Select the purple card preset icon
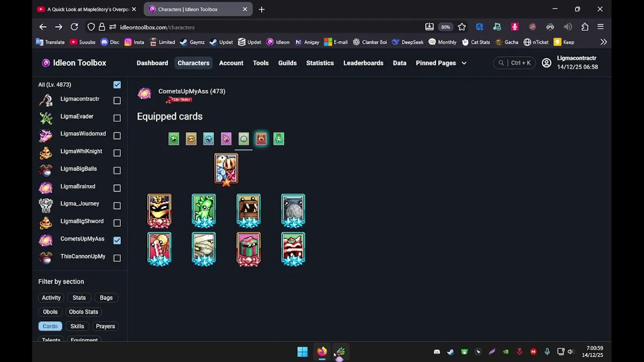This screenshot has height=362, width=644. [226, 139]
